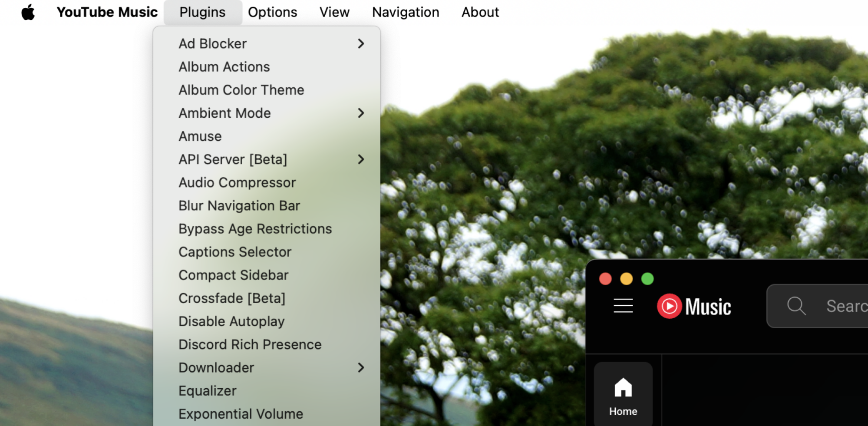Image resolution: width=868 pixels, height=426 pixels.
Task: Open the Options menu
Action: [272, 12]
